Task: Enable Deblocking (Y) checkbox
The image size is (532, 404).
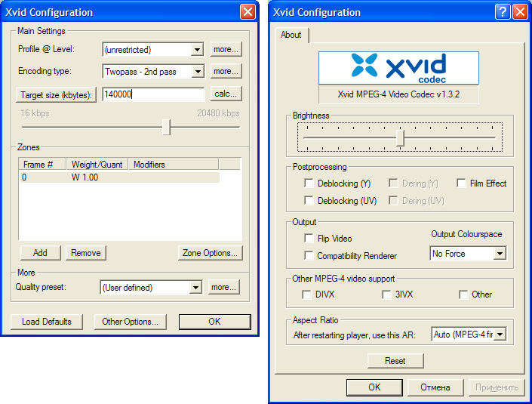Action: pos(309,183)
